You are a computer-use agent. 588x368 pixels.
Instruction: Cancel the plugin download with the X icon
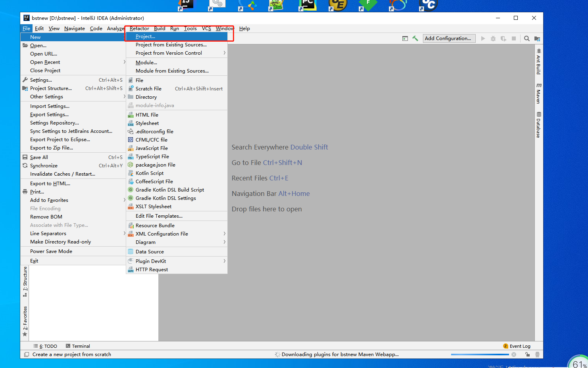click(514, 355)
